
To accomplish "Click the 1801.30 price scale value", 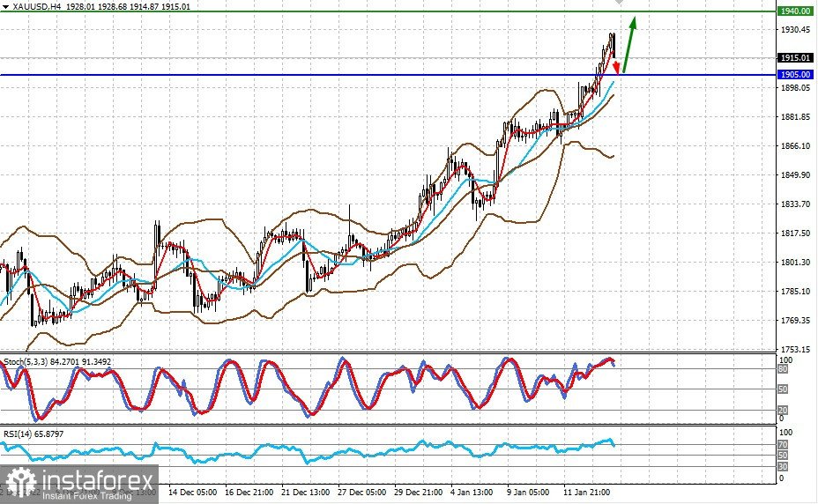I will [795, 262].
